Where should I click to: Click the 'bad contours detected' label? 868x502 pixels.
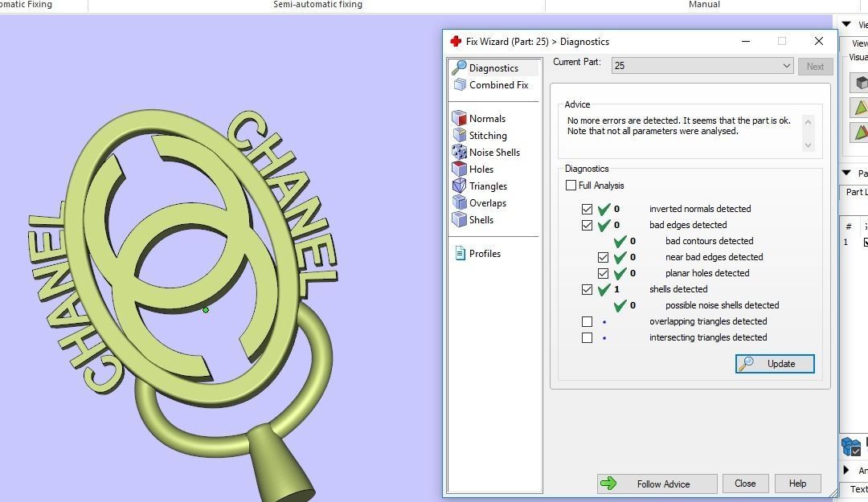coord(710,241)
